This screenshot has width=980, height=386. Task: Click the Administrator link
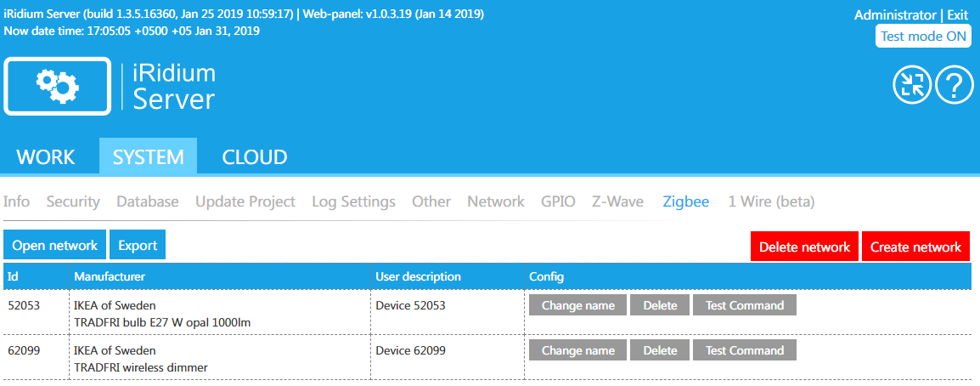(x=894, y=15)
